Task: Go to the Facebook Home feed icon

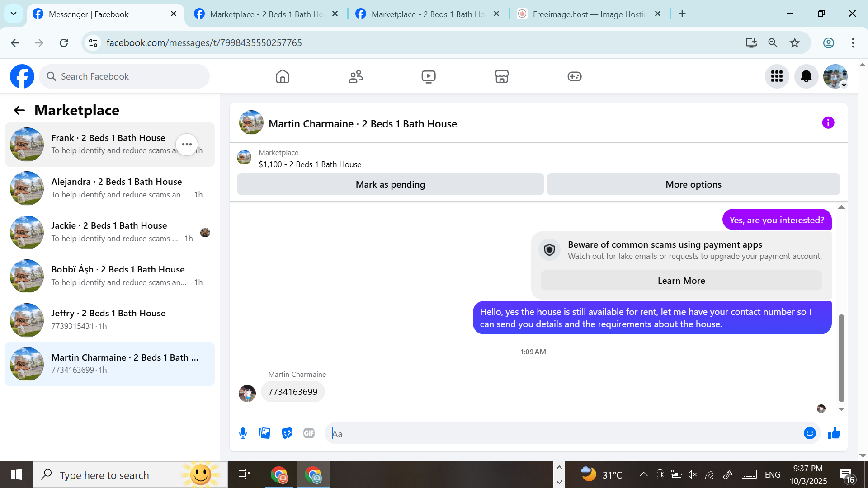Action: point(283,76)
